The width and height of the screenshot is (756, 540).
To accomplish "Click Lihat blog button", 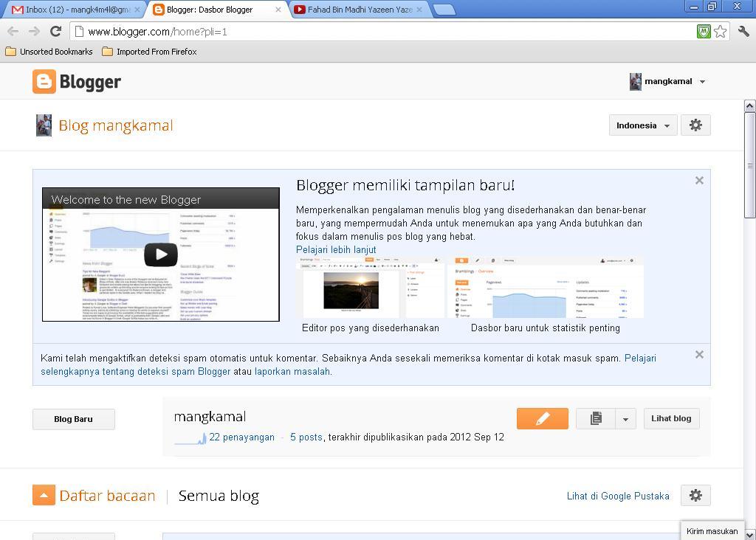I will pos(671,418).
